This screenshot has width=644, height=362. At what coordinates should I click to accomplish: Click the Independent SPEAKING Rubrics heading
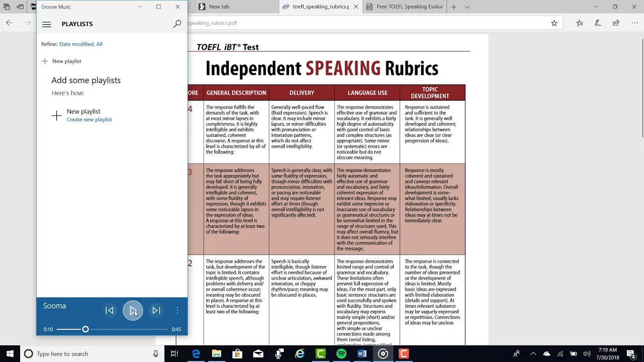[321, 68]
